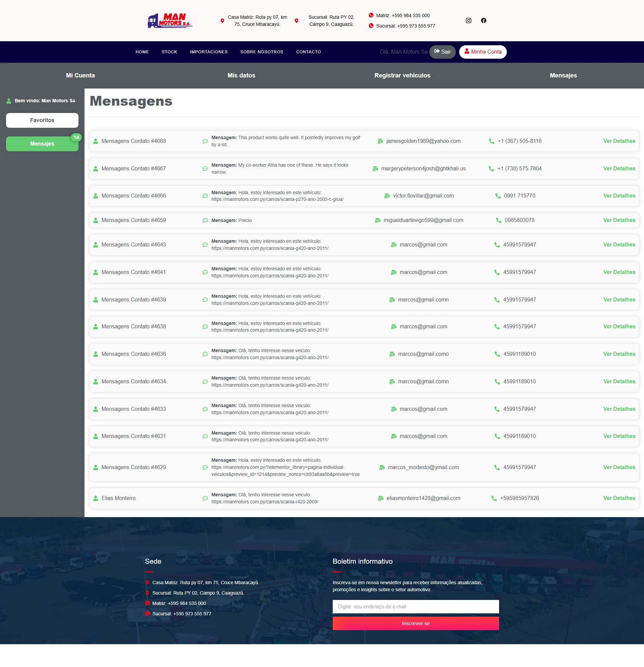The image size is (644, 667).
Task: Click person icon of Mensagens Contato #4636
Action: point(96,354)
